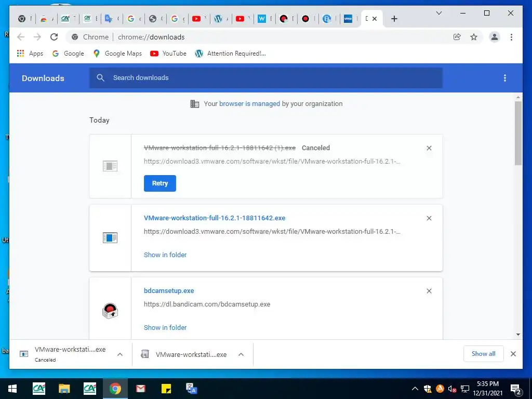Switch to the blue W icon tab
Screen dimensions: 532x399
coord(264,19)
